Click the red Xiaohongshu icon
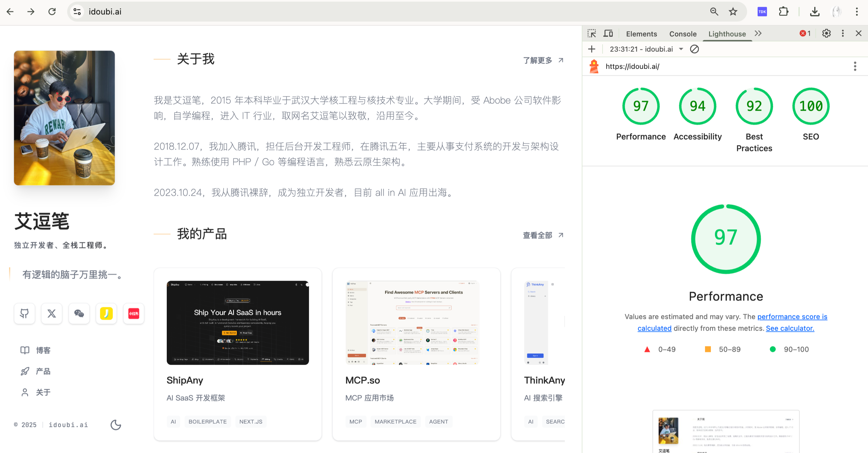 coord(134,314)
